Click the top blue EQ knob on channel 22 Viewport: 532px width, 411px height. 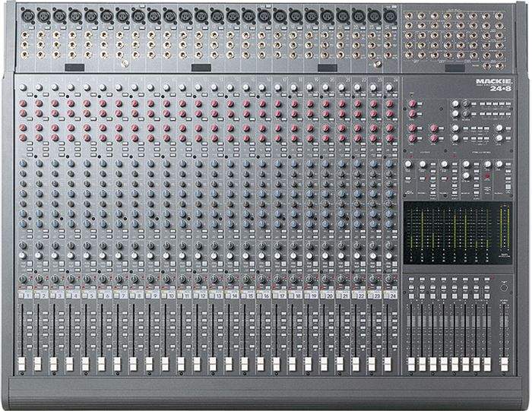pos(358,163)
